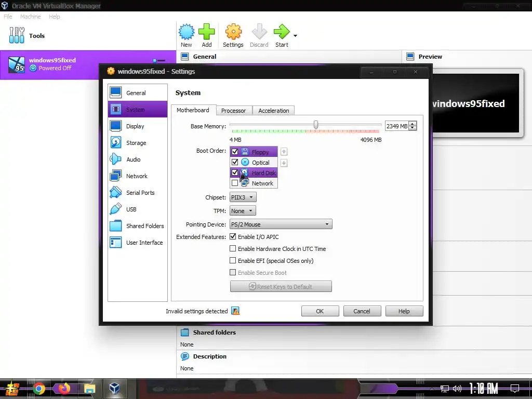Move selected boot device down arrow
Image resolution: width=532 pixels, height=399 pixels.
284,163
